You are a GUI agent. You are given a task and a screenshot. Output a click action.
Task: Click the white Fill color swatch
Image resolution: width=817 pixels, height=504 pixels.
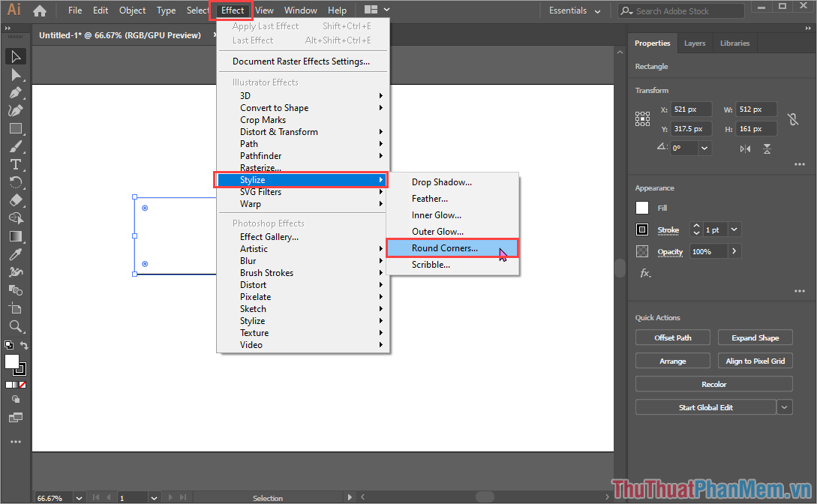pos(642,208)
